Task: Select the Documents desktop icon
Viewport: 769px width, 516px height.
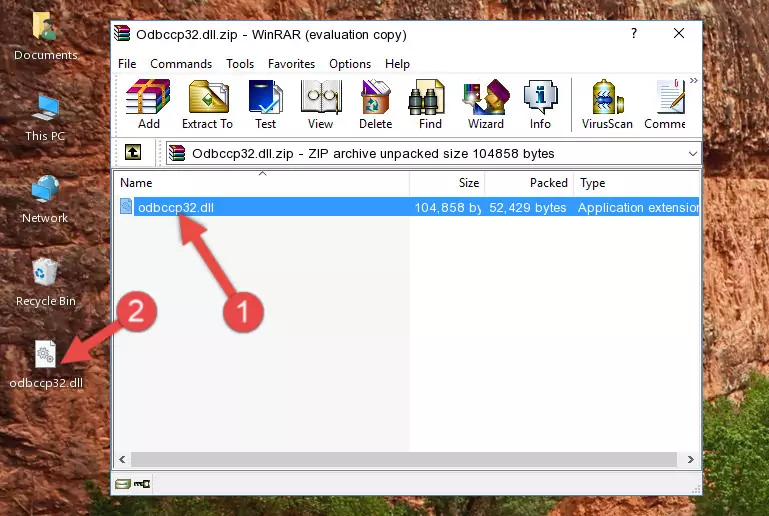Action: coord(46,36)
